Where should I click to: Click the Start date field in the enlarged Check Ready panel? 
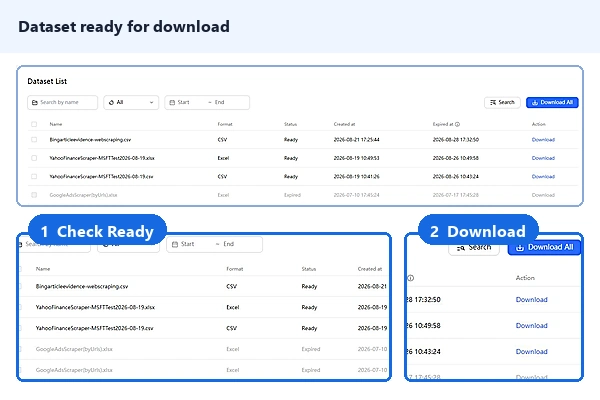188,244
